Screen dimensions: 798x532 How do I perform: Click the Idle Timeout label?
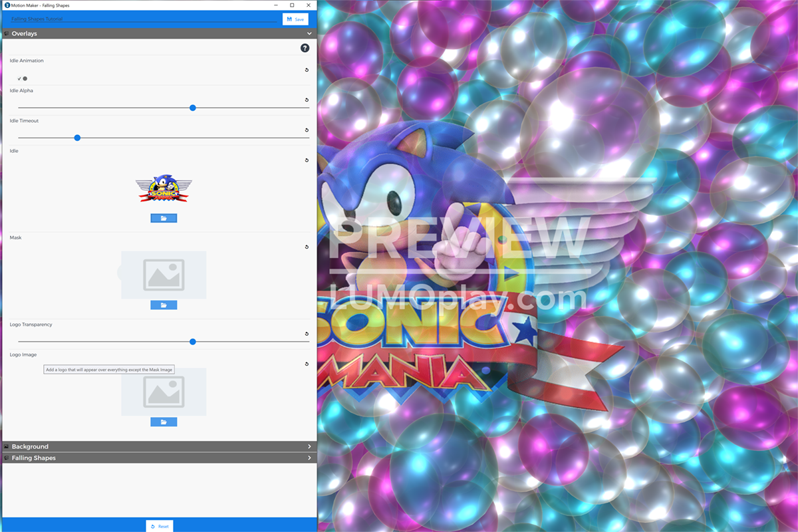click(24, 121)
